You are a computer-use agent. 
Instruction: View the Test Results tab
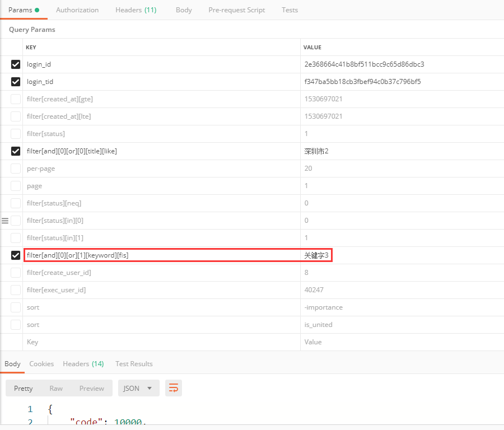134,364
